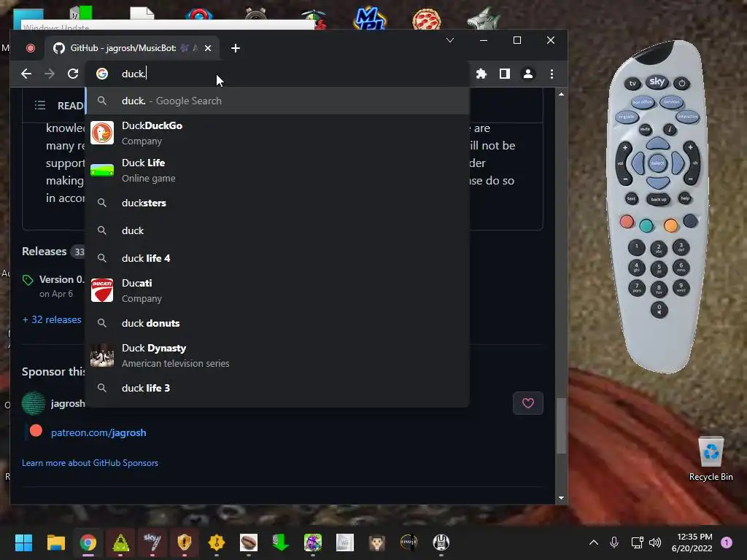Open the Chrome extensions puzzle icon
Image resolution: width=747 pixels, height=560 pixels.
[x=481, y=74]
